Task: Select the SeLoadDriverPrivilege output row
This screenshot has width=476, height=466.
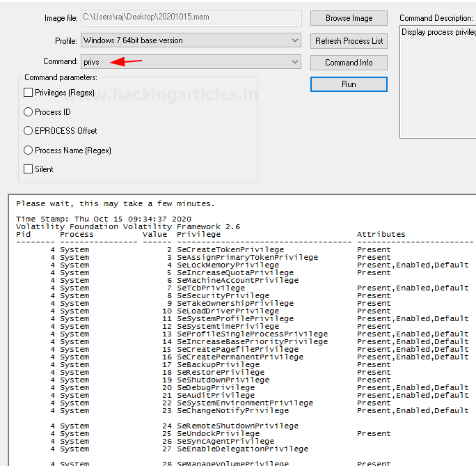Action: click(x=228, y=311)
